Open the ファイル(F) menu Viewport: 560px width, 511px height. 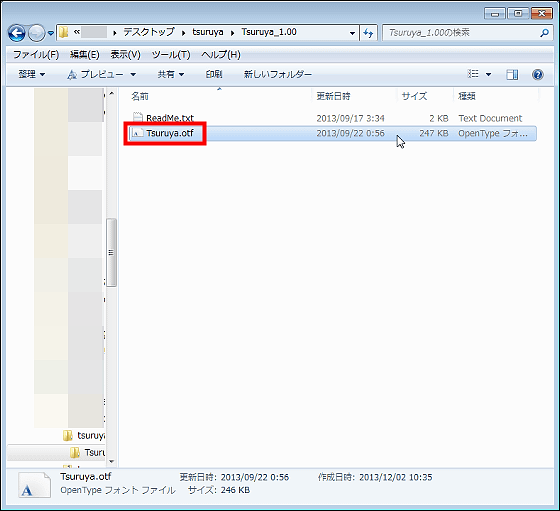click(36, 55)
